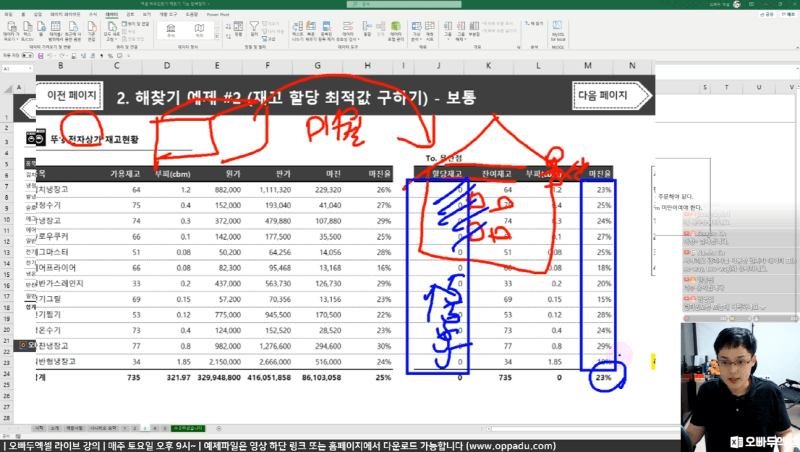
Task: Select sheet tab 4
Action: (x=155, y=429)
